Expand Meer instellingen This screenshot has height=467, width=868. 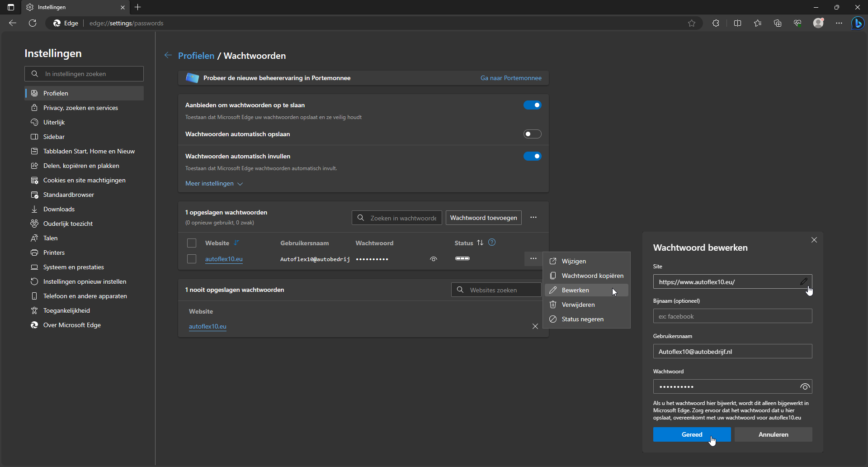pyautogui.click(x=214, y=183)
